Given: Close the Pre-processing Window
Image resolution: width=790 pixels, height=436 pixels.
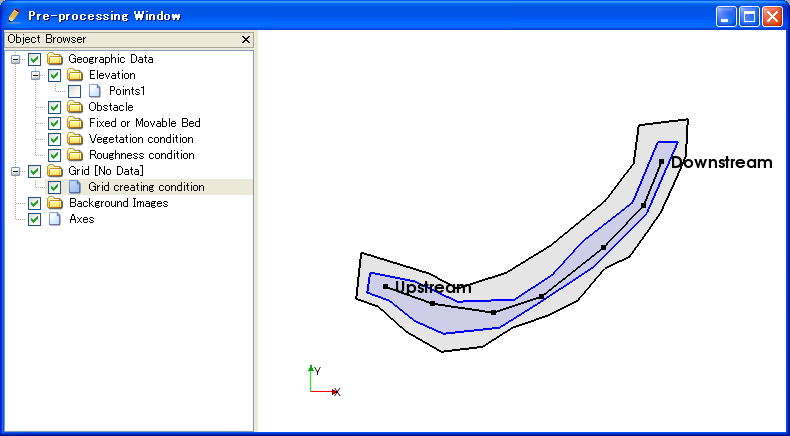Looking at the screenshot, I should [772, 17].
